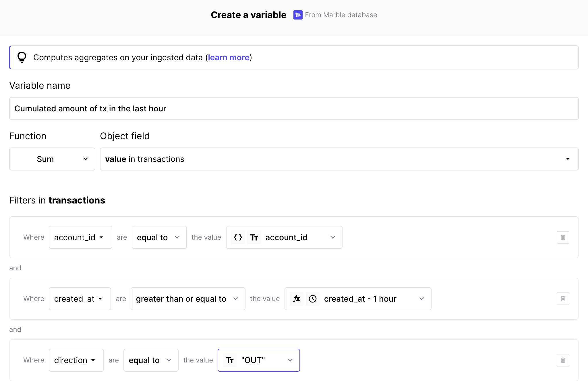The width and height of the screenshot is (588, 384).
Task: Click the curly braces icon beside account_id
Action: click(238, 237)
